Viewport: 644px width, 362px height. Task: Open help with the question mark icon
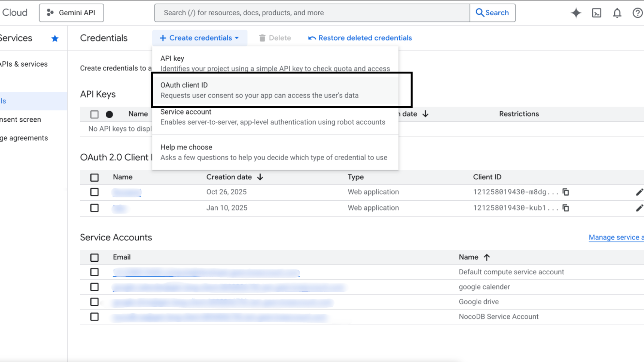(x=637, y=13)
